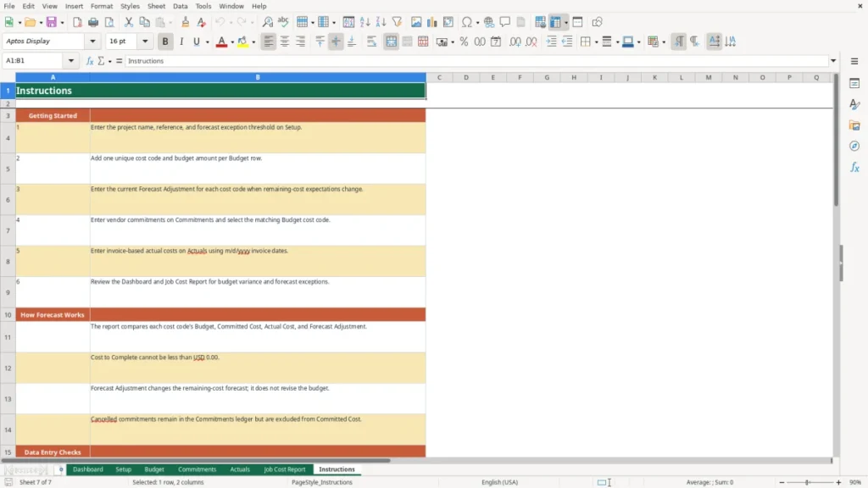This screenshot has height=488, width=868.
Task: Open the Select Function dropdown
Action: (x=109, y=61)
